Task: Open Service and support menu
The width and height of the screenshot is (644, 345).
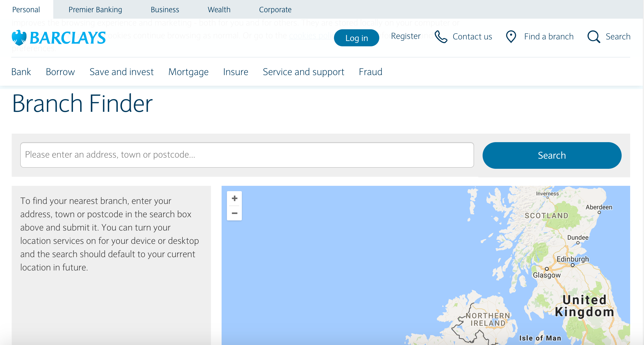Action: point(303,72)
